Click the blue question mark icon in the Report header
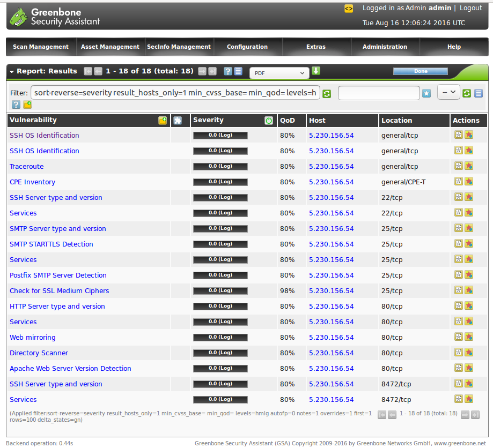The image size is (493, 448). point(228,71)
